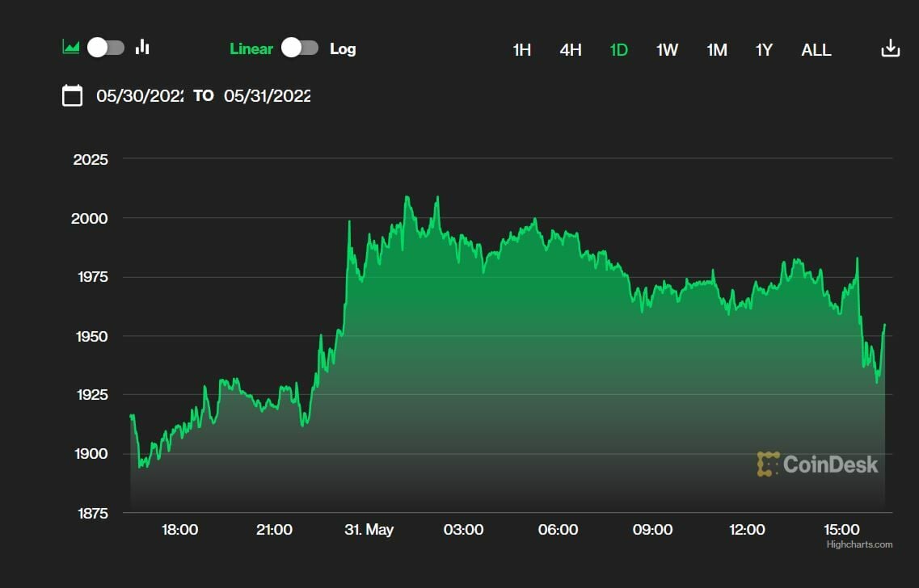The width and height of the screenshot is (919, 588).
Task: Select the Linear scale label
Action: click(x=251, y=48)
